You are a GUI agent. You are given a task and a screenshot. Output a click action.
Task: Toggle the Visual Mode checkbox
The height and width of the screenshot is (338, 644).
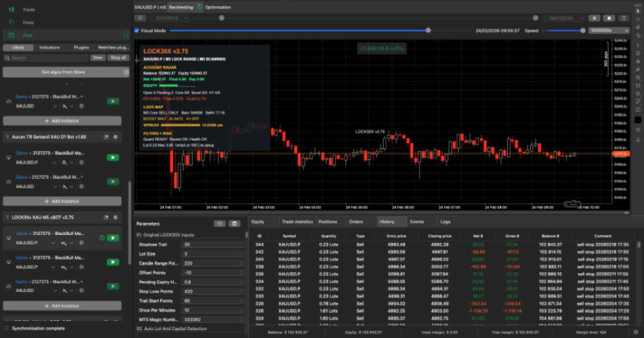[136, 31]
